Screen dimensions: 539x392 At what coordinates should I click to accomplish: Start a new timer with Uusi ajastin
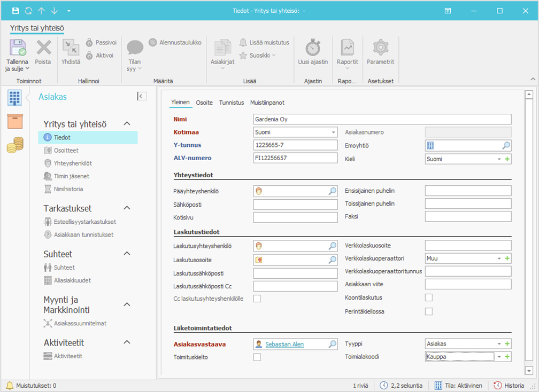pos(313,48)
